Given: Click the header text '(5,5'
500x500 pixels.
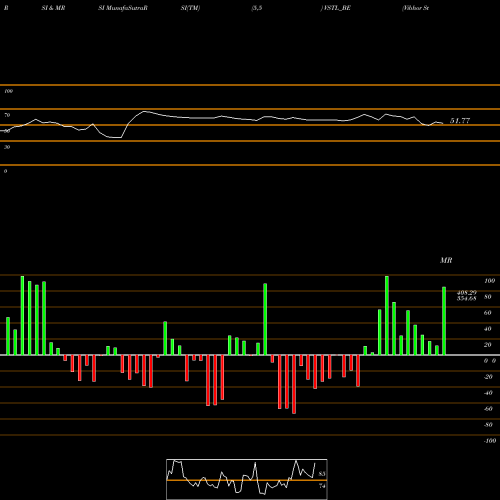Looking at the screenshot, I should tap(257, 8).
